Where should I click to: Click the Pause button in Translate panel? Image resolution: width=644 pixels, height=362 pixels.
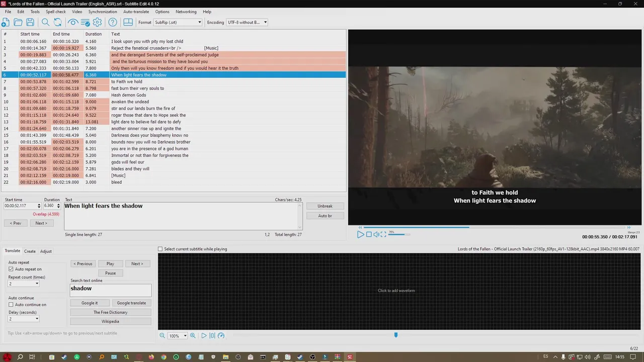[x=111, y=273]
